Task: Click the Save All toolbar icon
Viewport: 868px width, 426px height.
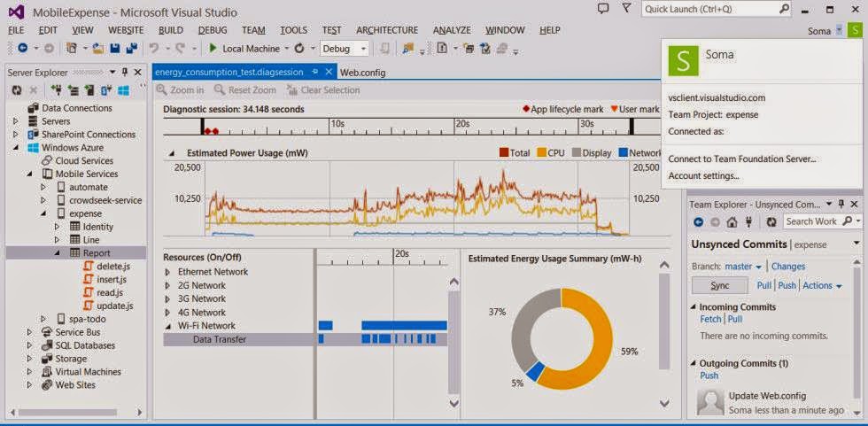Action: (132, 49)
